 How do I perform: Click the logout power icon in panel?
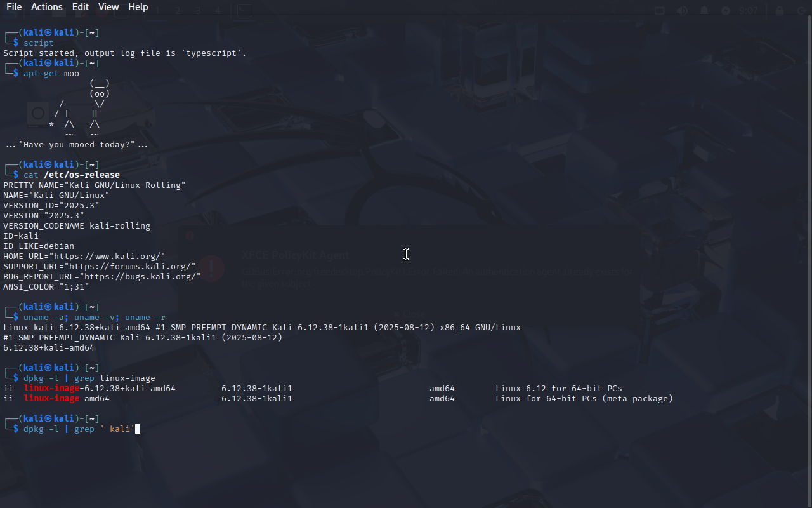[x=801, y=11]
